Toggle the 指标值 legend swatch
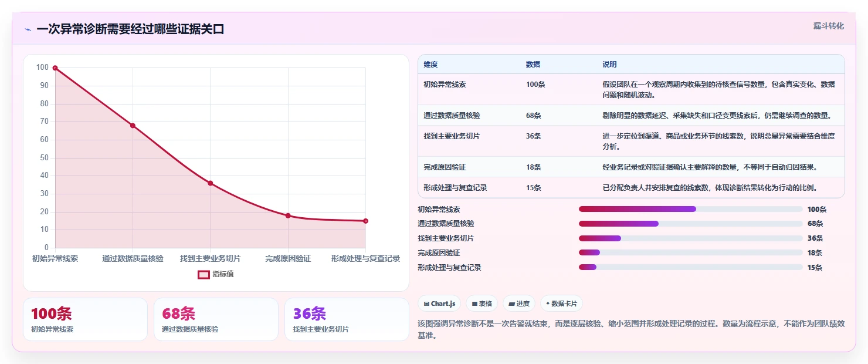Screen dimensions: 868x364 pos(204,274)
